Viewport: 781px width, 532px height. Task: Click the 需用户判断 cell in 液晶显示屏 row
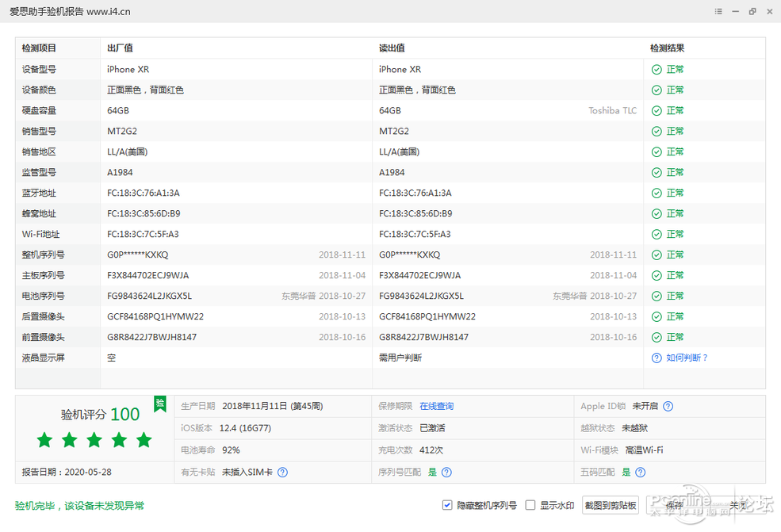pyautogui.click(x=400, y=358)
